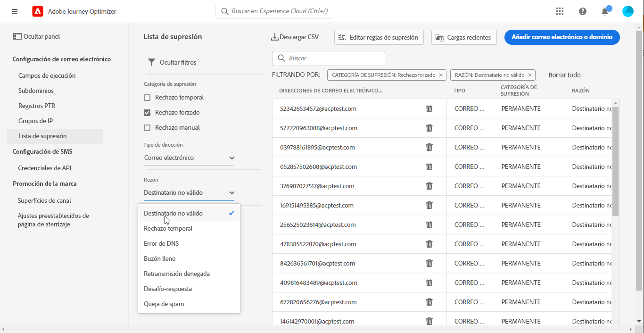The width and height of the screenshot is (644, 333).
Task: Open Campos de ejecución
Action: (47, 75)
